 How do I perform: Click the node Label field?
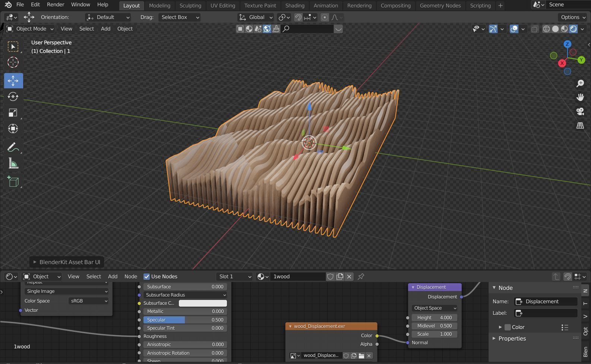(x=546, y=313)
